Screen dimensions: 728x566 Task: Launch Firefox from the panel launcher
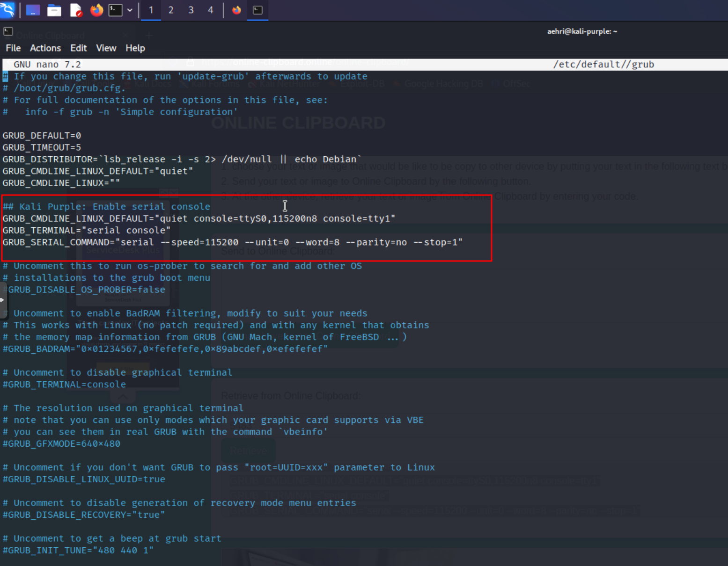pyautogui.click(x=97, y=10)
